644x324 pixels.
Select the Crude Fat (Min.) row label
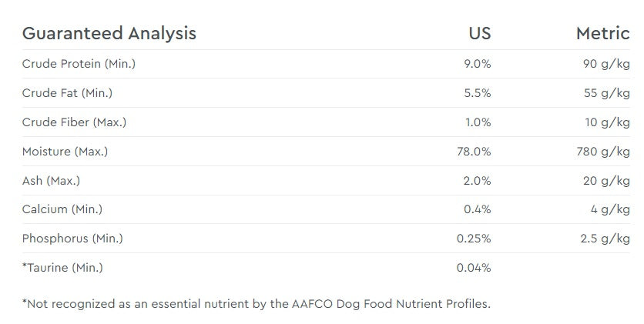point(67,93)
